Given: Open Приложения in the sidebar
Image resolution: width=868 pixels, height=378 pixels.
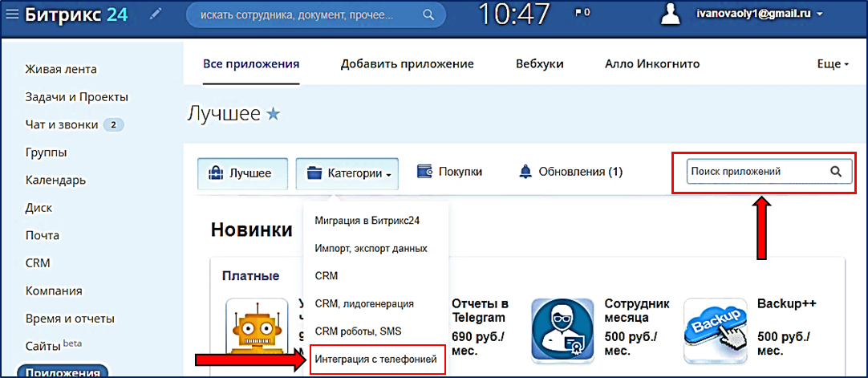Looking at the screenshot, I should 62,372.
